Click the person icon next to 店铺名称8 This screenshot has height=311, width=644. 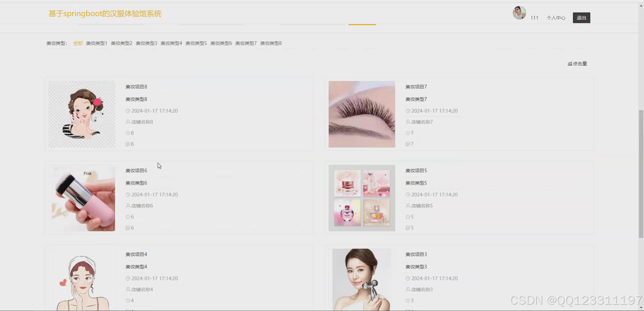pyautogui.click(x=128, y=122)
